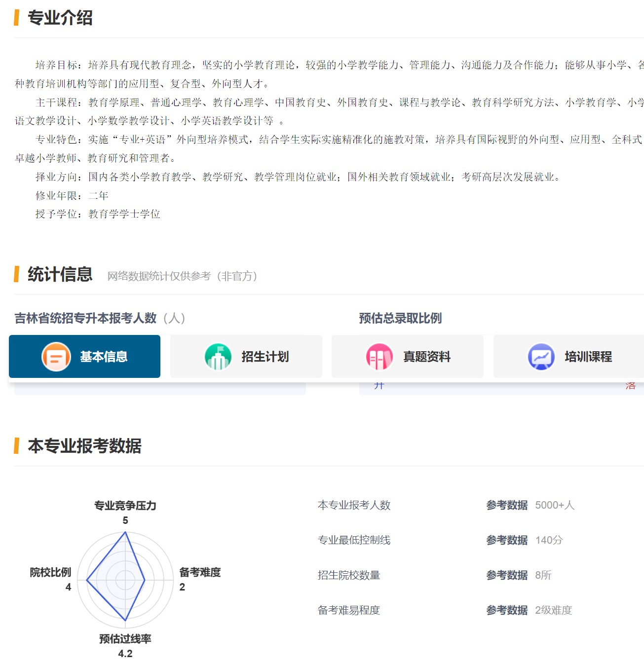Click the 参考数据 label near 140分

coord(506,540)
